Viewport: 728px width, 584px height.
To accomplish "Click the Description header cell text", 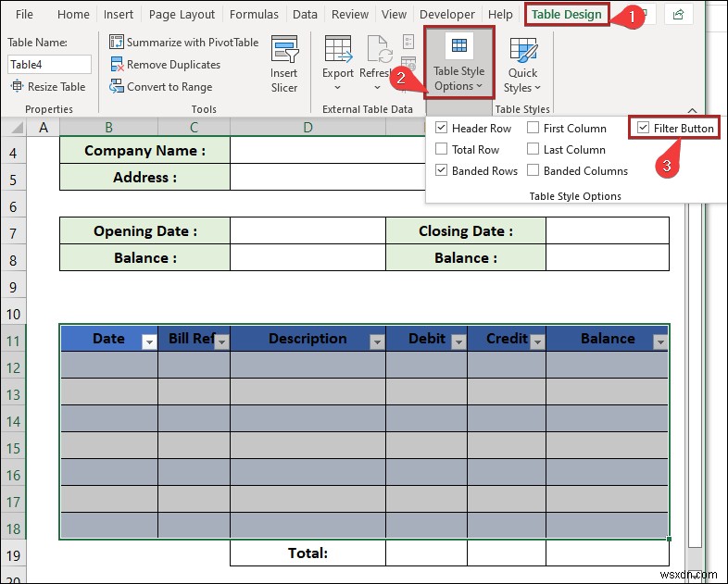I will click(308, 338).
